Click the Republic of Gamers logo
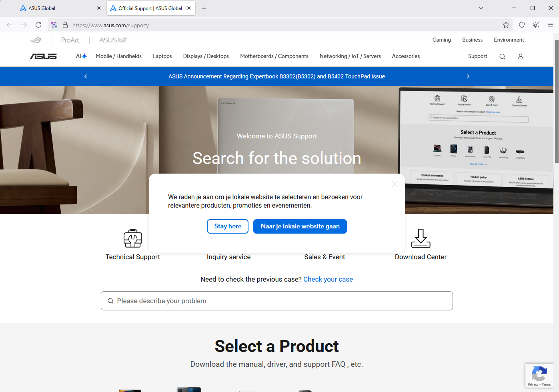This screenshot has height=392, width=559. pyautogui.click(x=36, y=40)
